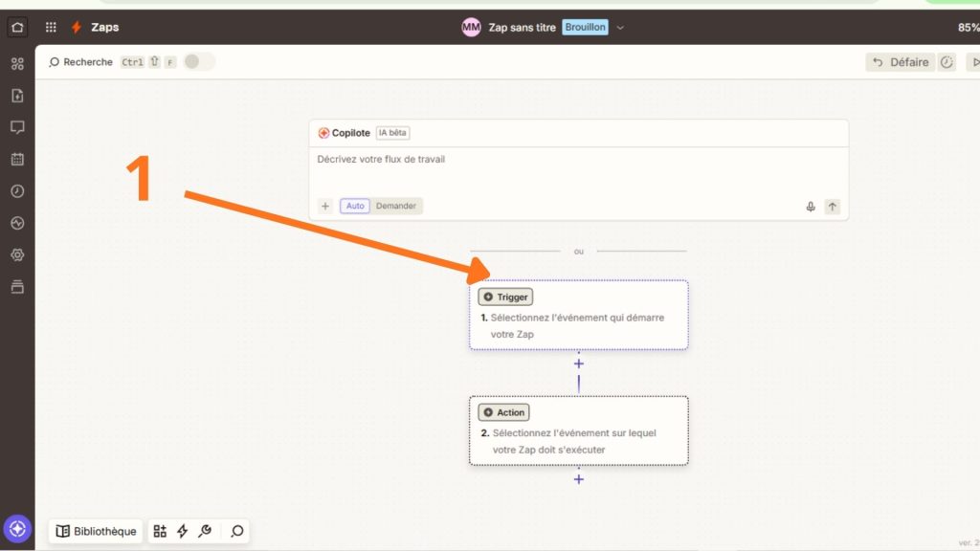
Task: Switch Copilote to Demander mode
Action: click(395, 206)
